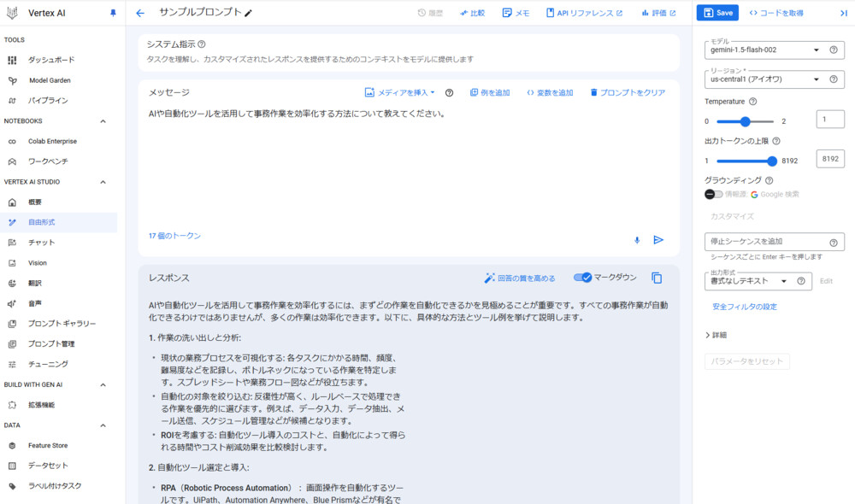Toggle the グラウンディング Google 検索 switch

tap(713, 194)
